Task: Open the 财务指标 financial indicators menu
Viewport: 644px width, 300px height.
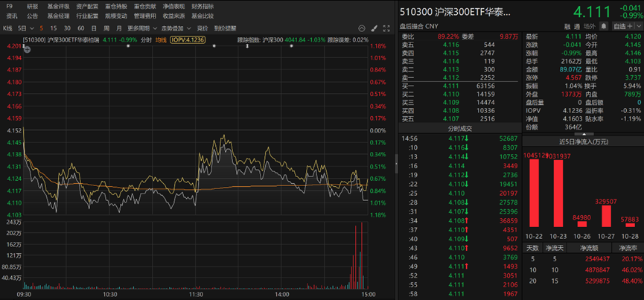Action: point(203,7)
